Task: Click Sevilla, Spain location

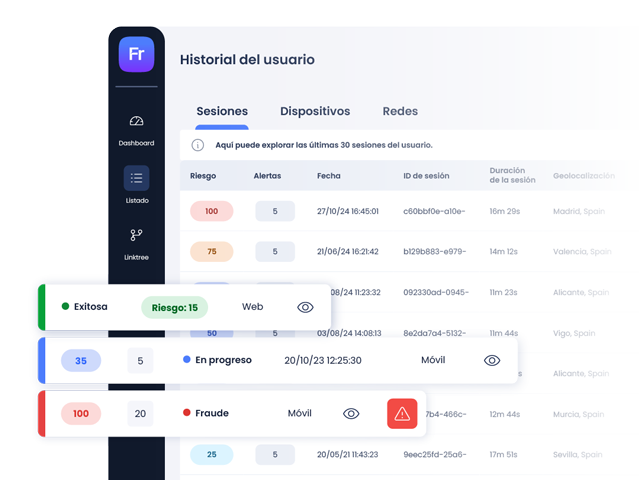Action: 578,454
